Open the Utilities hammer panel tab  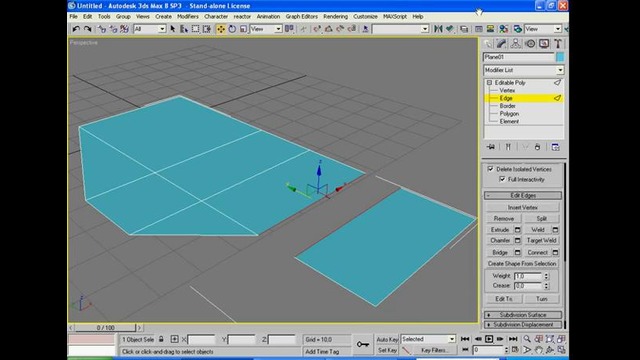pos(558,44)
